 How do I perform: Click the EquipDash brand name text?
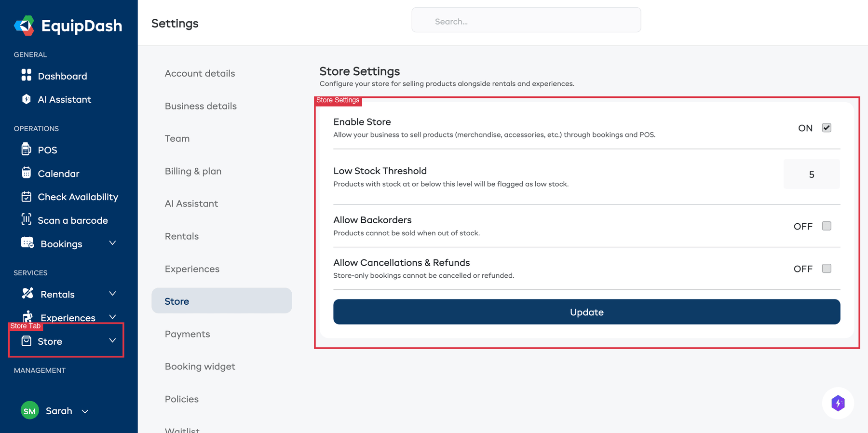click(82, 26)
